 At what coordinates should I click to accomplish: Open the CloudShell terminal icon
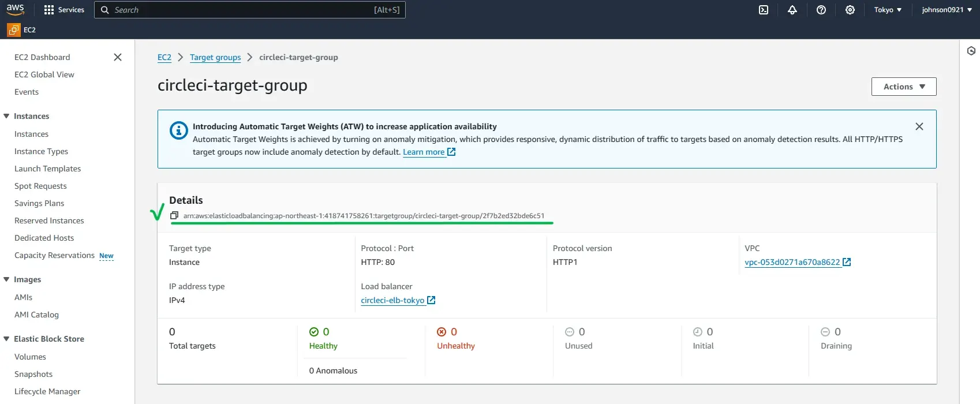click(x=764, y=10)
